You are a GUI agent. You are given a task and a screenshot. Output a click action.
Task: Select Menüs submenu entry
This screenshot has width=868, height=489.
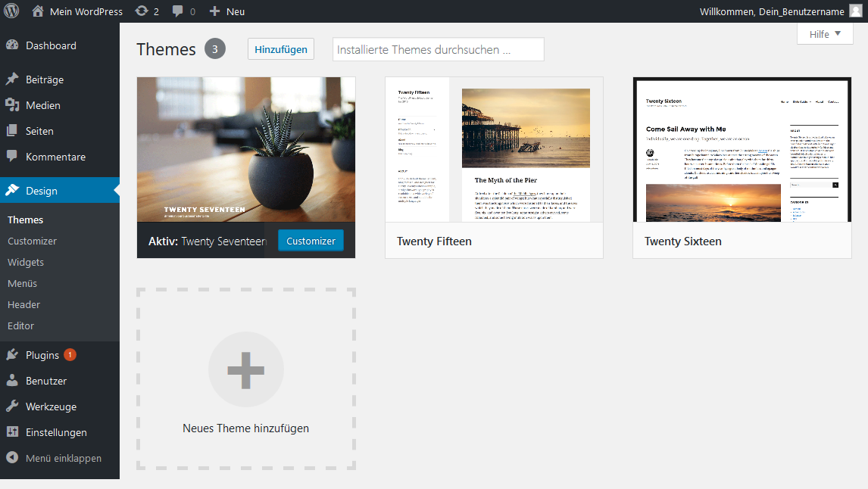(x=22, y=283)
